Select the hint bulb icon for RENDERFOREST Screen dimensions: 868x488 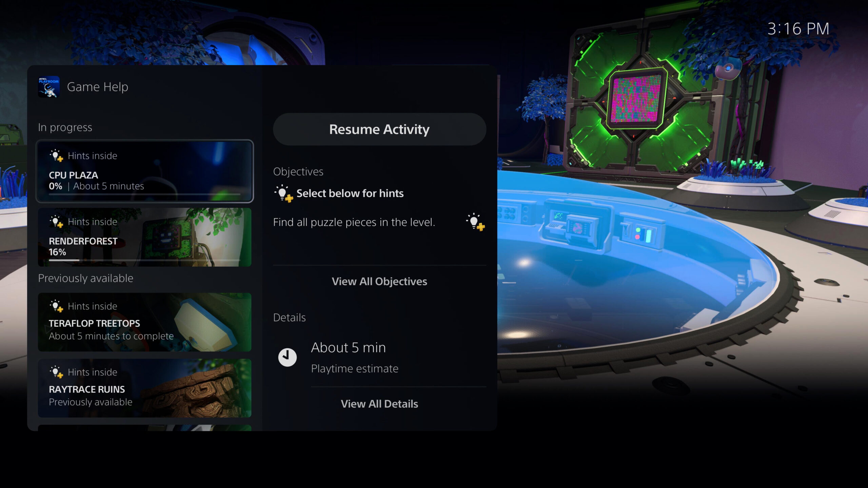(56, 221)
